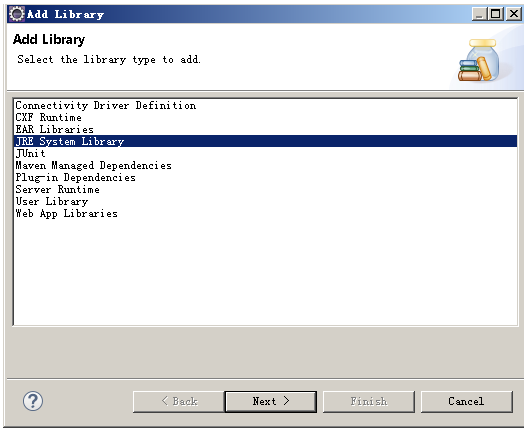This screenshot has height=428, width=524.
Task: Click the Cancel button
Action: click(467, 401)
